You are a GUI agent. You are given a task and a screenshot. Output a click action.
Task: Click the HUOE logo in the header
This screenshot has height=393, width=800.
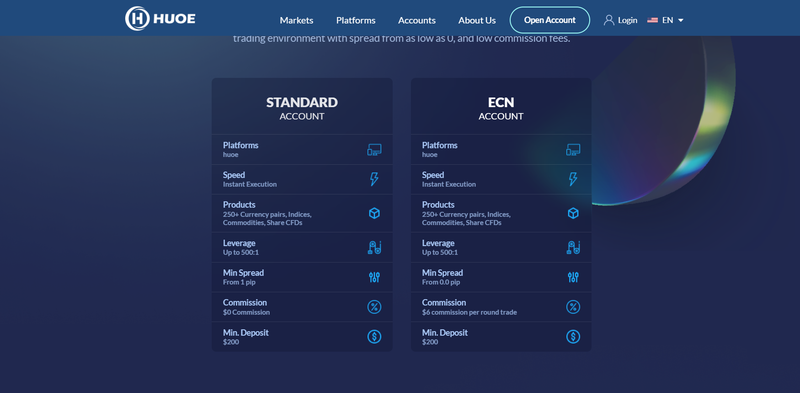coord(160,19)
